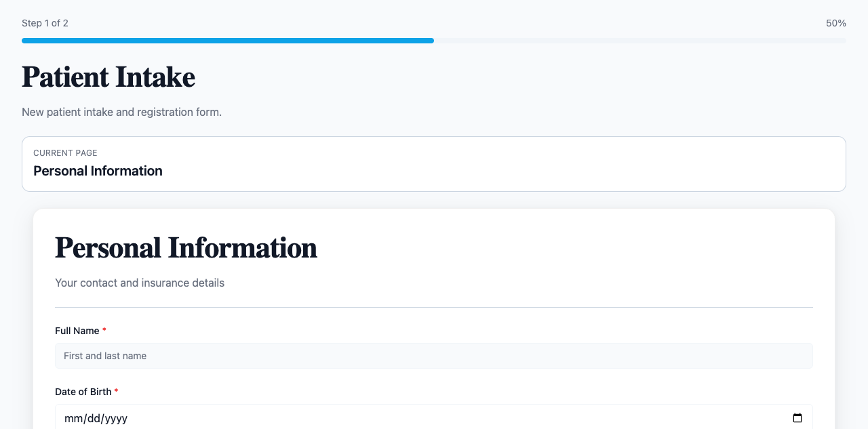Click the red asterisk beside Full Name
The height and width of the screenshot is (429, 868).
104,331
